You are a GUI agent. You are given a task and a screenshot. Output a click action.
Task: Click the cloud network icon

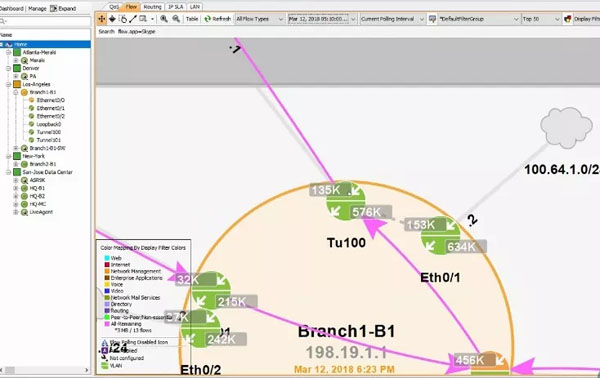(x=566, y=127)
